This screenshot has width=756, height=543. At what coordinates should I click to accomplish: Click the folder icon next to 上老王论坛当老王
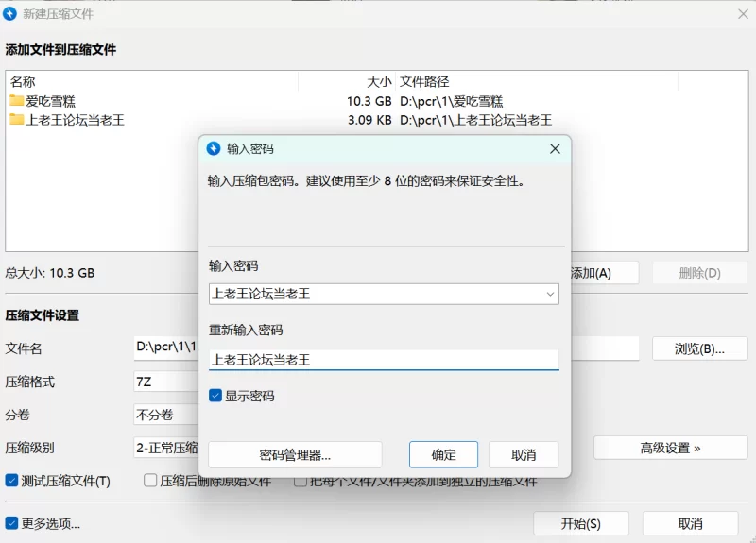point(17,120)
